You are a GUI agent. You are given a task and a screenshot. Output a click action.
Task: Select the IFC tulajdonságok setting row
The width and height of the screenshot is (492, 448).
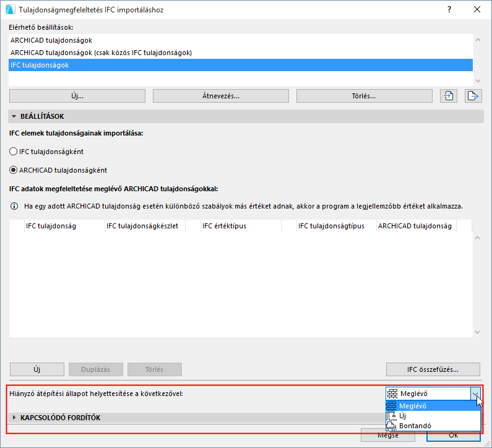[241, 65]
